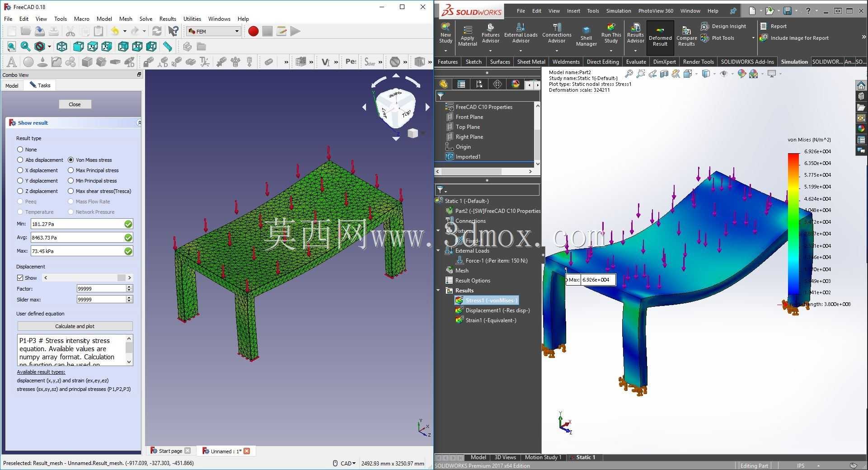Click the FreeCAD undo arrow icon

[x=115, y=31]
